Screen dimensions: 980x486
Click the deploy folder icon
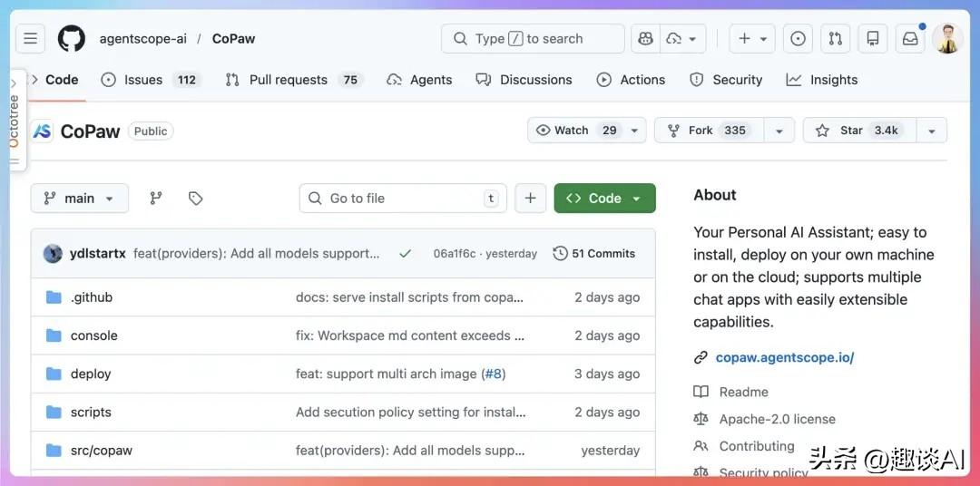coord(54,374)
